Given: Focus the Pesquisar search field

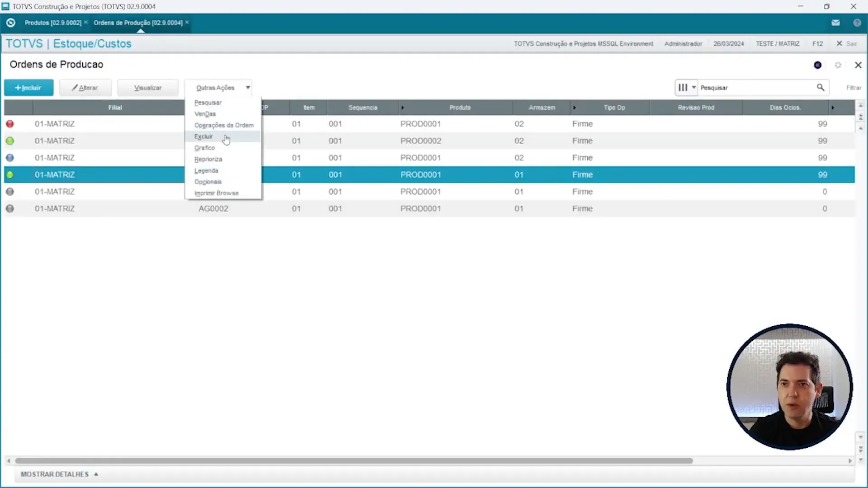Looking at the screenshot, I should pyautogui.click(x=755, y=88).
